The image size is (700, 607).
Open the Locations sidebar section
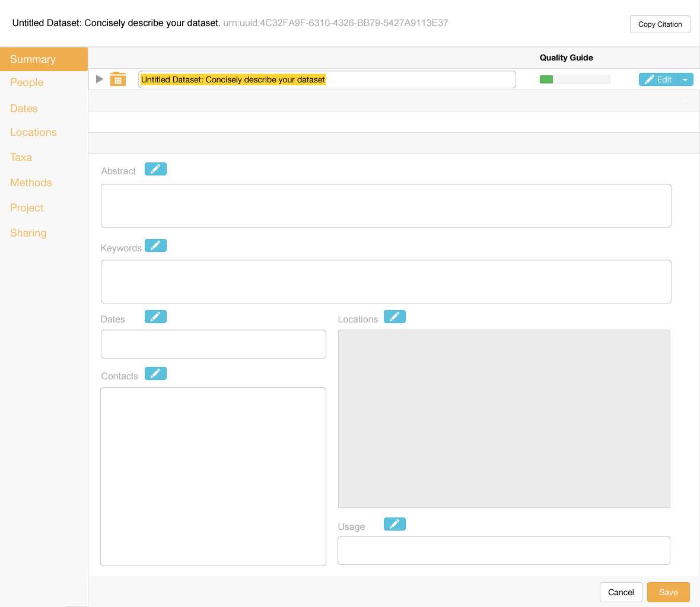pos(33,132)
